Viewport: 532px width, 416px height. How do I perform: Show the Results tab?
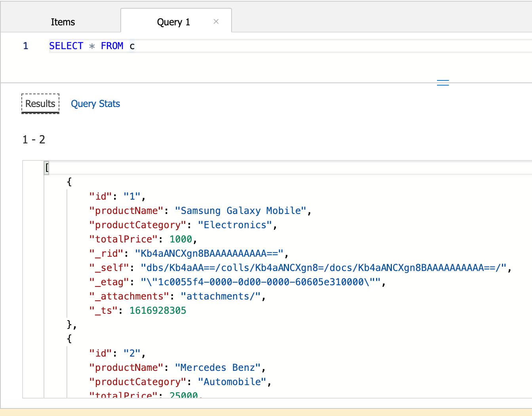[40, 104]
